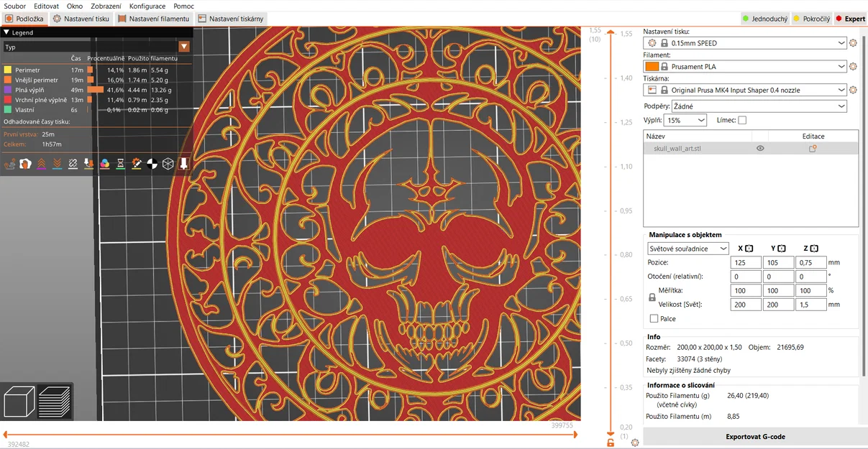The height and width of the screenshot is (449, 868).
Task: Toggle pause print markers with the hourglass icon
Action: (119, 164)
